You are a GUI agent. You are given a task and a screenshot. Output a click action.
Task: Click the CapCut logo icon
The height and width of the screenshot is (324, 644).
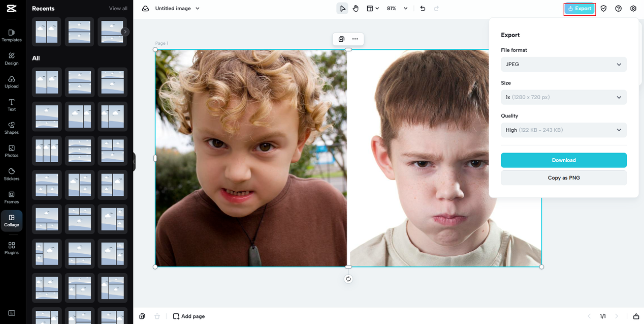pyautogui.click(x=12, y=8)
